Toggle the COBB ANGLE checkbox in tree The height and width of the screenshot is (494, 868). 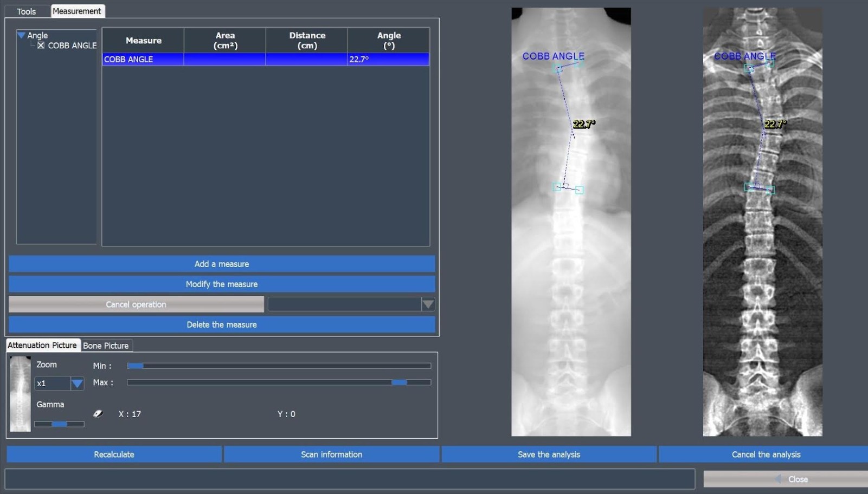pos(41,45)
